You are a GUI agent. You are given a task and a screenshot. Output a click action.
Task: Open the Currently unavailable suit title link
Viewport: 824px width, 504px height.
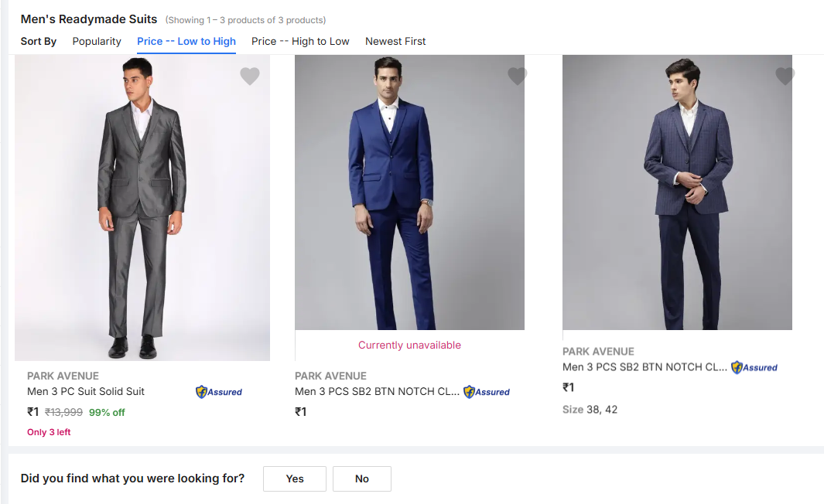tap(377, 391)
